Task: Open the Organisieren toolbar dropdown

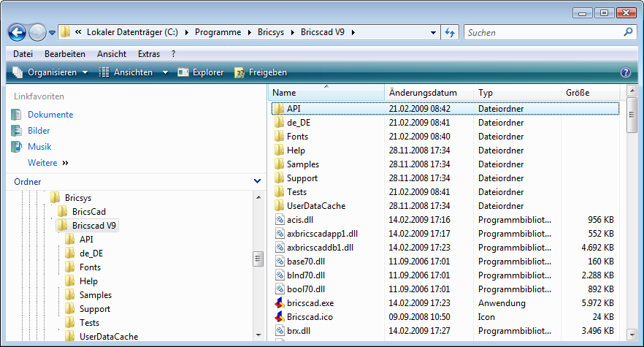Action: coord(50,72)
